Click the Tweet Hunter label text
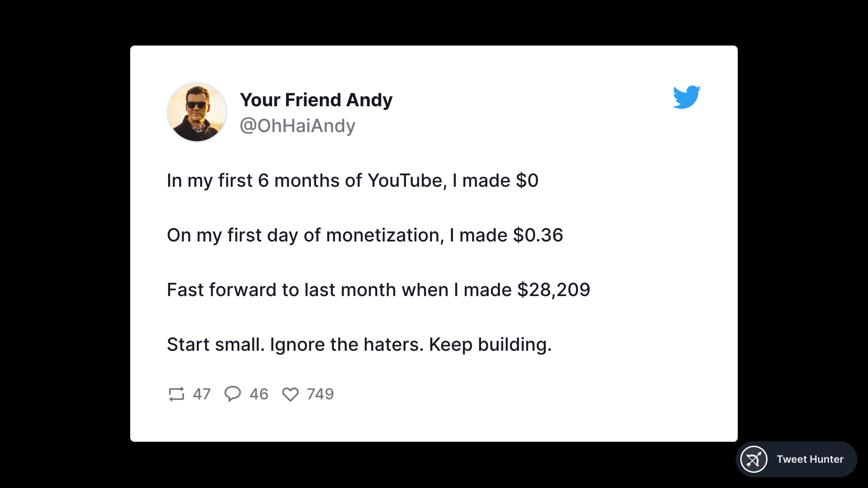The image size is (868, 488). click(x=810, y=459)
